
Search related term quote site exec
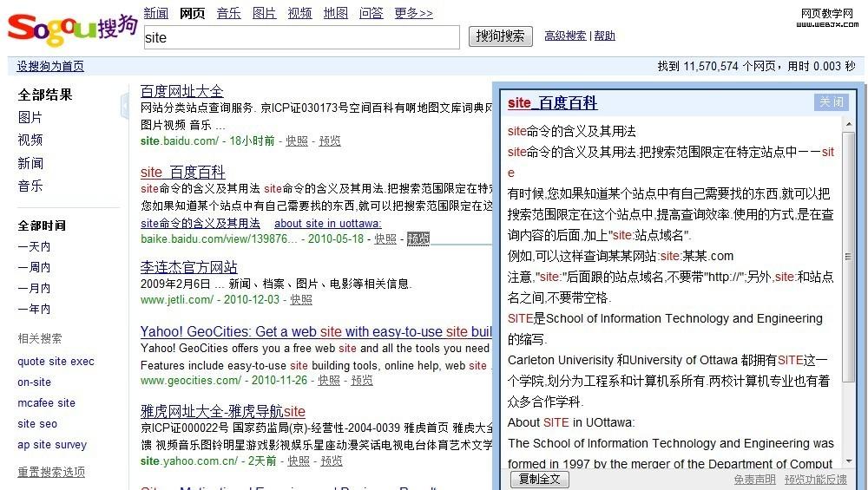click(x=56, y=361)
